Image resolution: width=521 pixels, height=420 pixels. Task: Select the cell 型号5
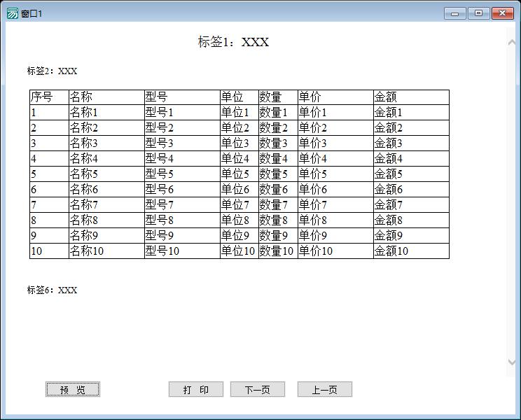182,174
